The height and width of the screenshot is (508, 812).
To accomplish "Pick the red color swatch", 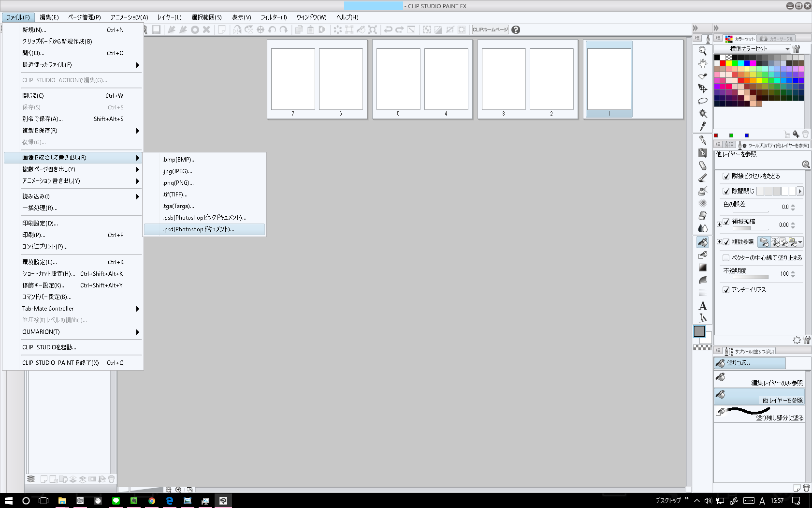I will (x=723, y=63).
